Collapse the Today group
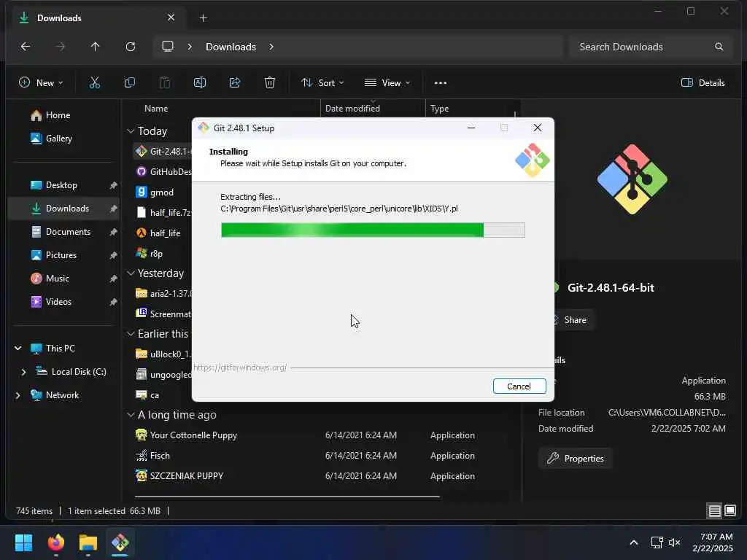747x560 pixels. pos(131,131)
